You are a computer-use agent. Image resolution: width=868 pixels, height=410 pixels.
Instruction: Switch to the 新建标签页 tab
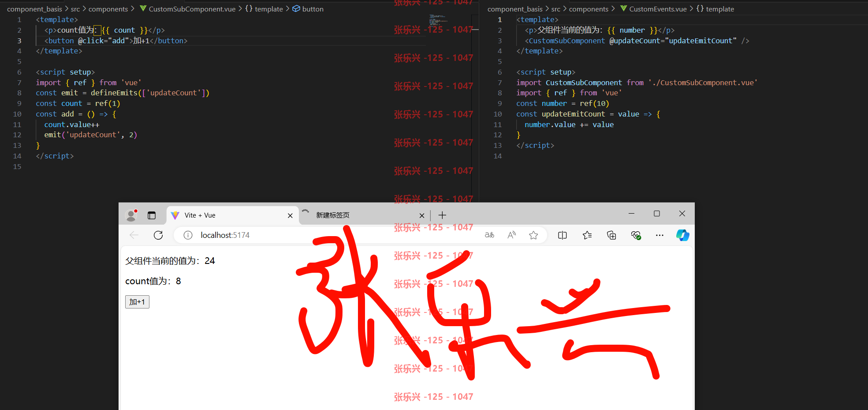[365, 215]
